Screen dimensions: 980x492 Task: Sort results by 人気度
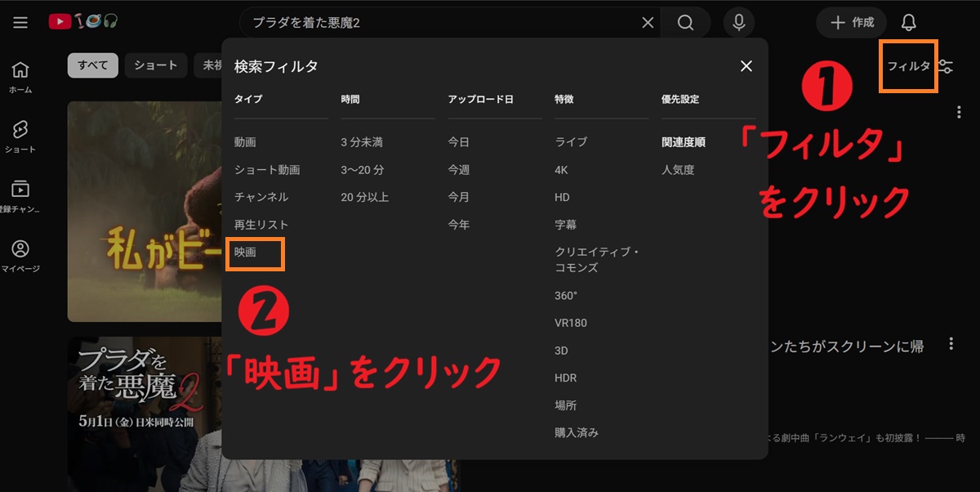(678, 170)
